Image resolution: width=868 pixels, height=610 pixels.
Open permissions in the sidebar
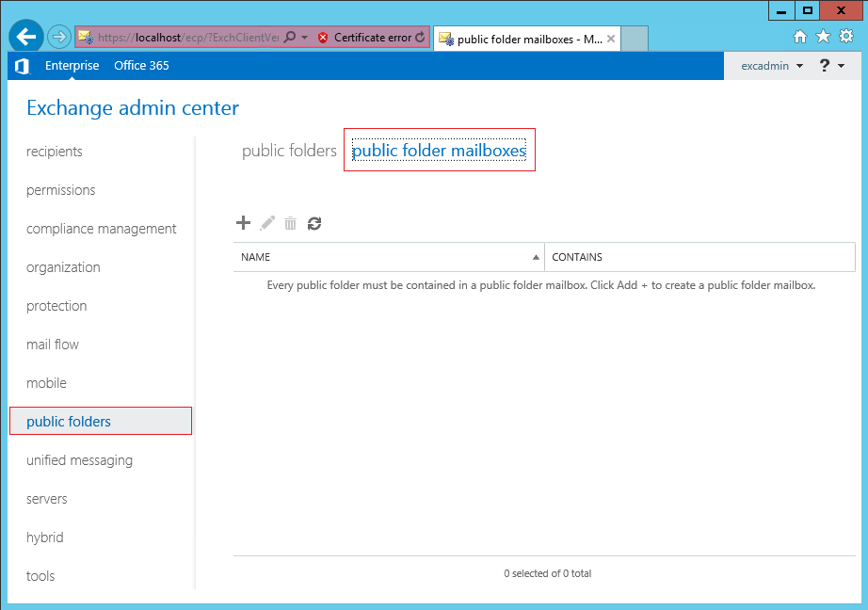(61, 190)
